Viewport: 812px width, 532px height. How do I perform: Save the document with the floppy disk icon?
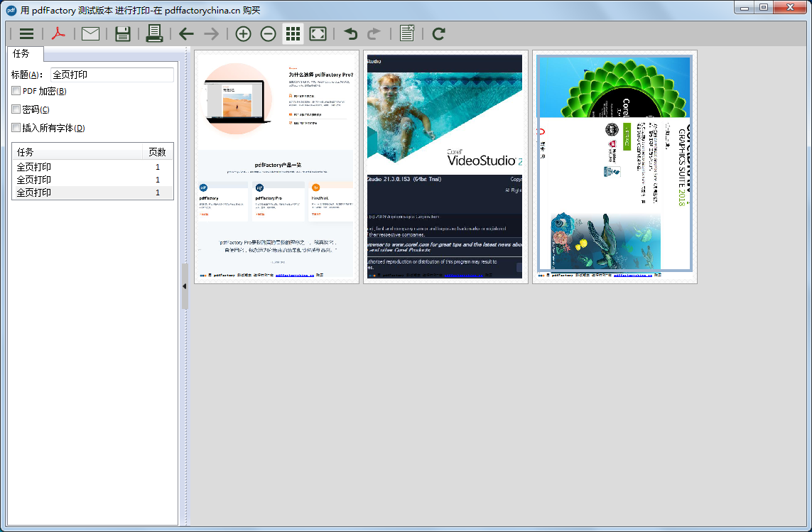click(x=123, y=33)
